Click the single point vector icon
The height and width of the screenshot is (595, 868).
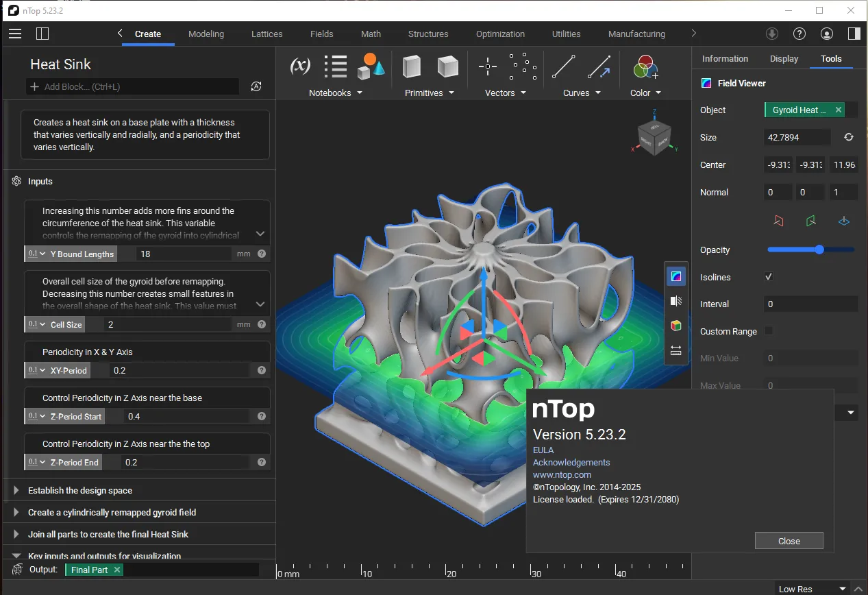[x=488, y=66]
